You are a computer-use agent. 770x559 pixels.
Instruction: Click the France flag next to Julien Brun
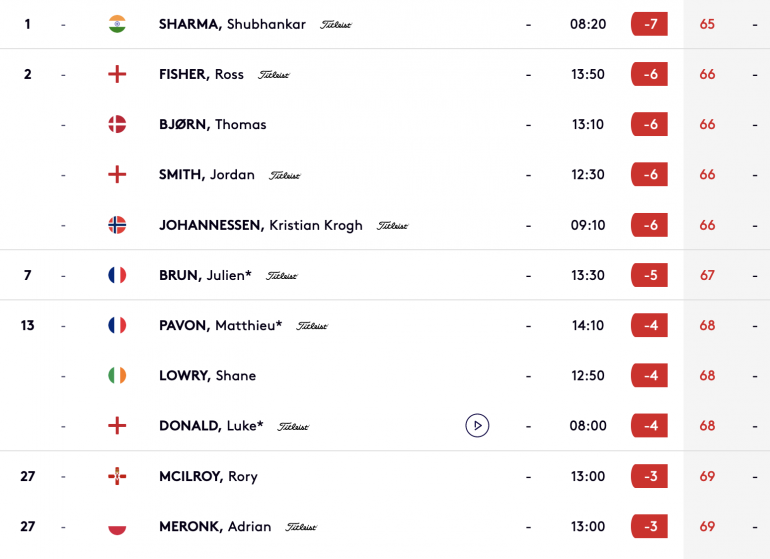(117, 275)
